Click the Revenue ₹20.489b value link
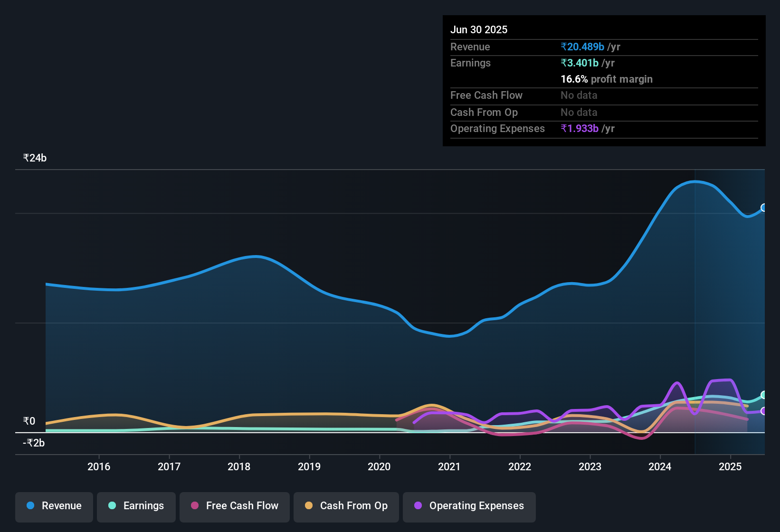This screenshot has height=532, width=780. coord(583,47)
